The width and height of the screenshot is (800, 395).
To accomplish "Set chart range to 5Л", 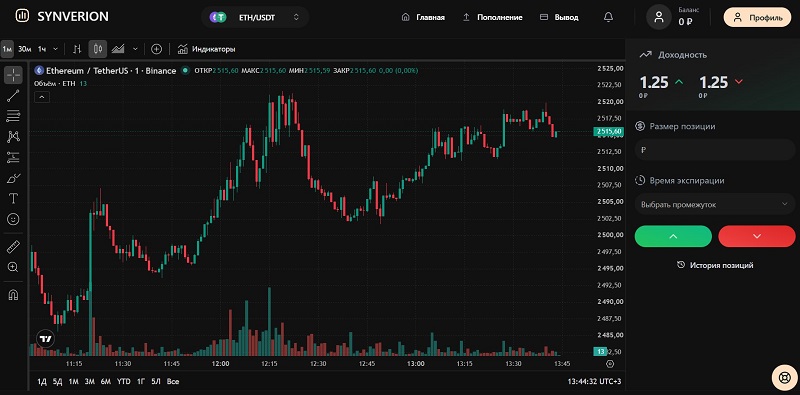I will 156,382.
